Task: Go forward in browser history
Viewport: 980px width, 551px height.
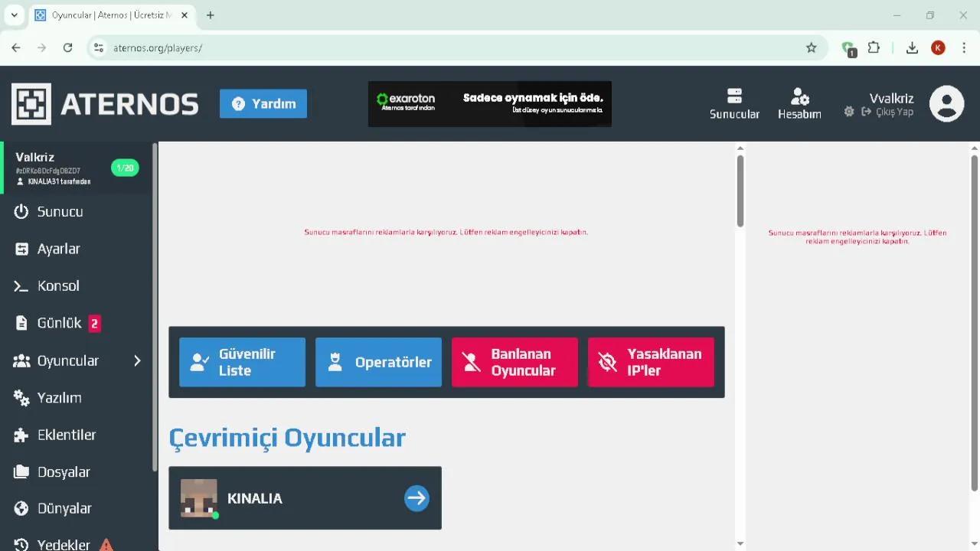Action: tap(42, 47)
